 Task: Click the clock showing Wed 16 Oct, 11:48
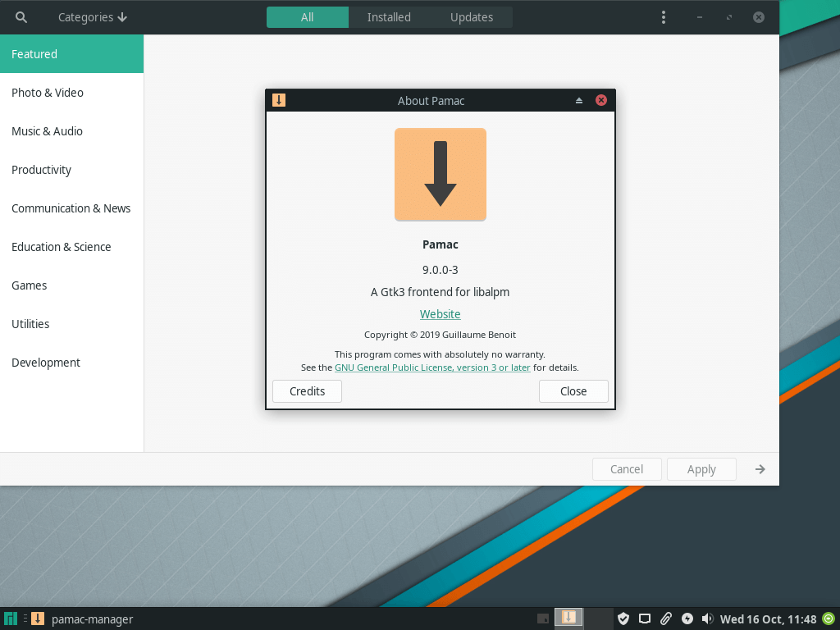(768, 619)
